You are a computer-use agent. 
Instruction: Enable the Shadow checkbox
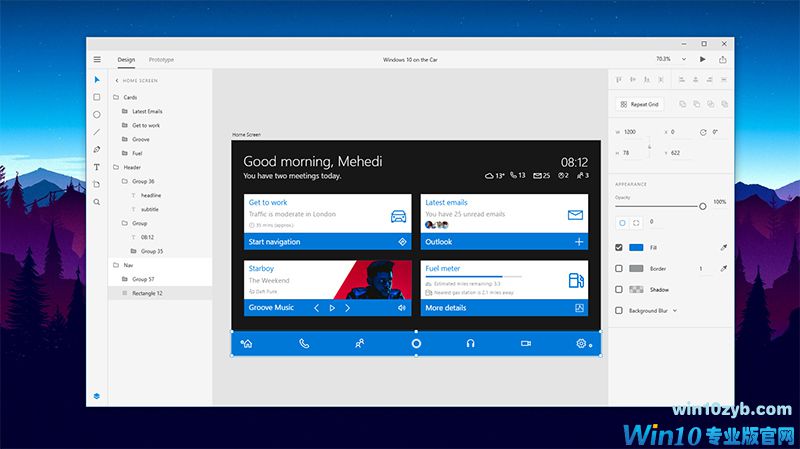pos(619,289)
